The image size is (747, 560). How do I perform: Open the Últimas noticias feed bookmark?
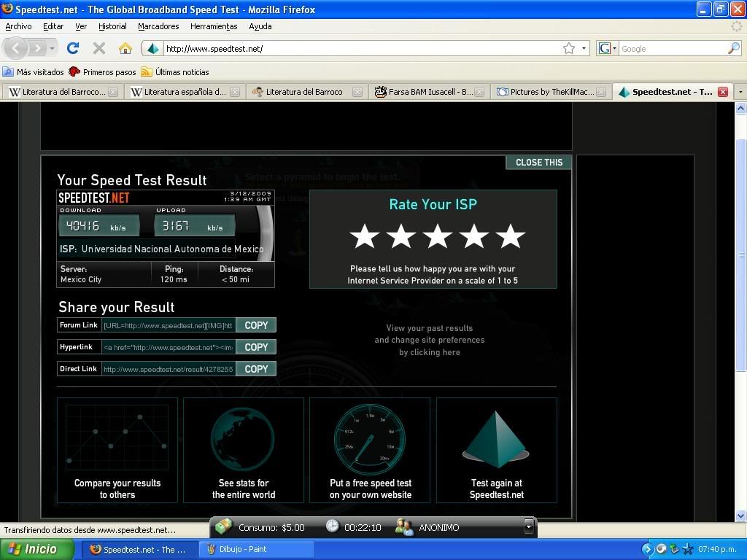pyautogui.click(x=175, y=72)
